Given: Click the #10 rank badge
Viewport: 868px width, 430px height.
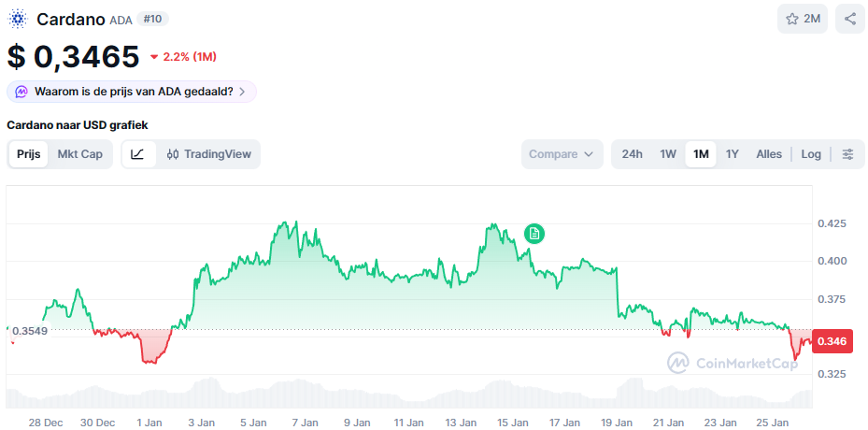Looking at the screenshot, I should (x=152, y=19).
